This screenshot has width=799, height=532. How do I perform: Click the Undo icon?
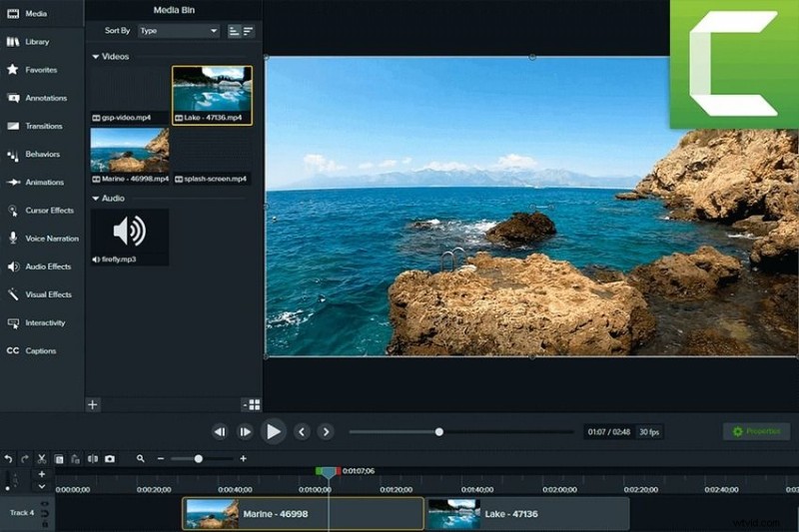[x=8, y=459]
